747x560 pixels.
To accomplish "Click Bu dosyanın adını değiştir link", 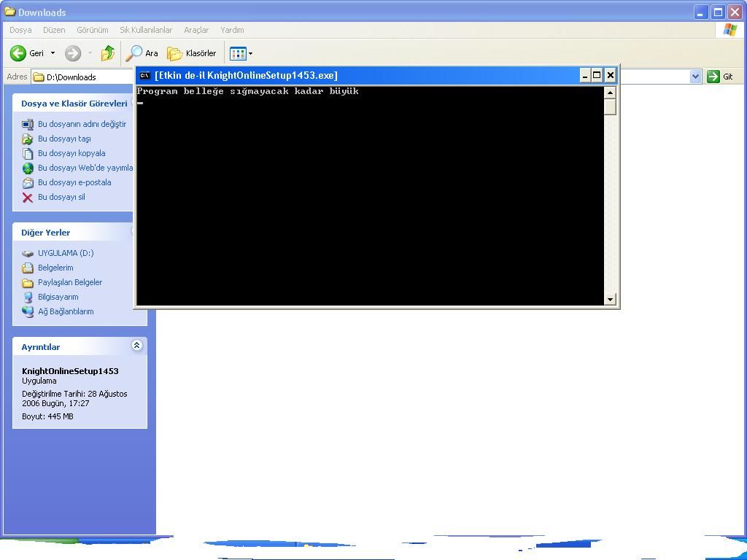I will pos(82,124).
